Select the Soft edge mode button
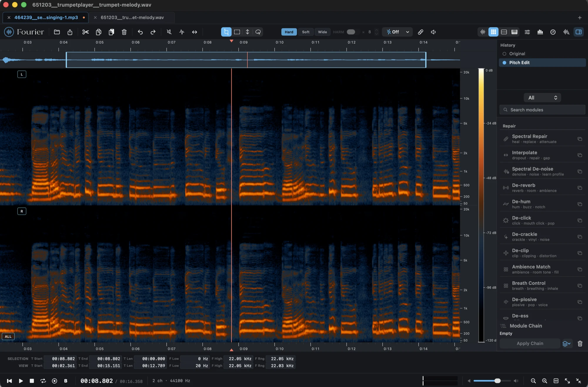Image resolution: width=588 pixels, height=387 pixels. tap(305, 32)
